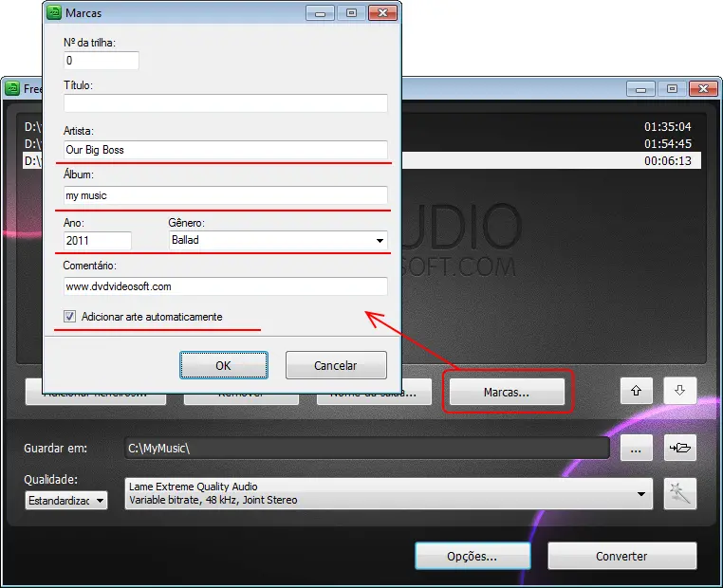Click the green Marcas dialog title icon

point(54,12)
